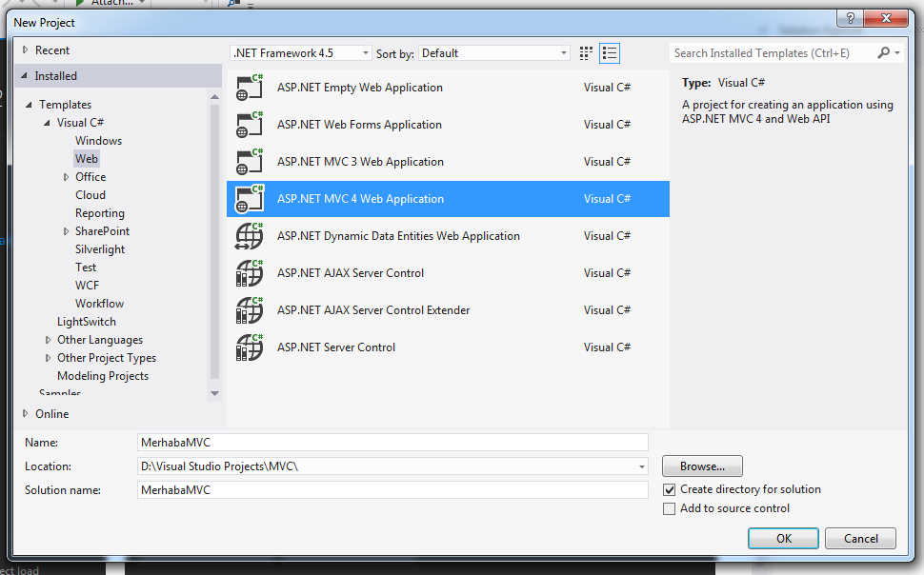Click the ASP.NET AJAX Server Control icon
The image size is (924, 575).
250,273
